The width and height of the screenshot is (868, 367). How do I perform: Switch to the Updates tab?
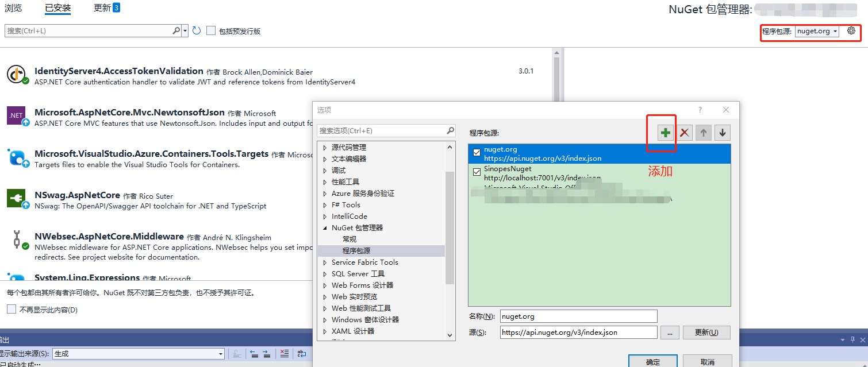coord(107,8)
